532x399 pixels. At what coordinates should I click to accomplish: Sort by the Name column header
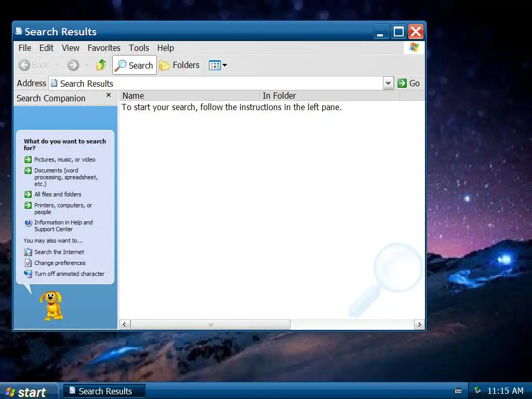pyautogui.click(x=189, y=96)
